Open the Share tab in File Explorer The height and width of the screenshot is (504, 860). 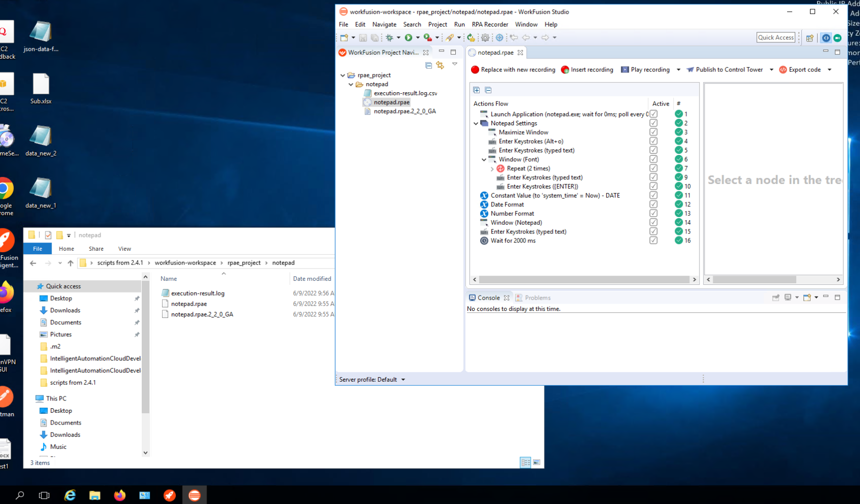tap(96, 249)
